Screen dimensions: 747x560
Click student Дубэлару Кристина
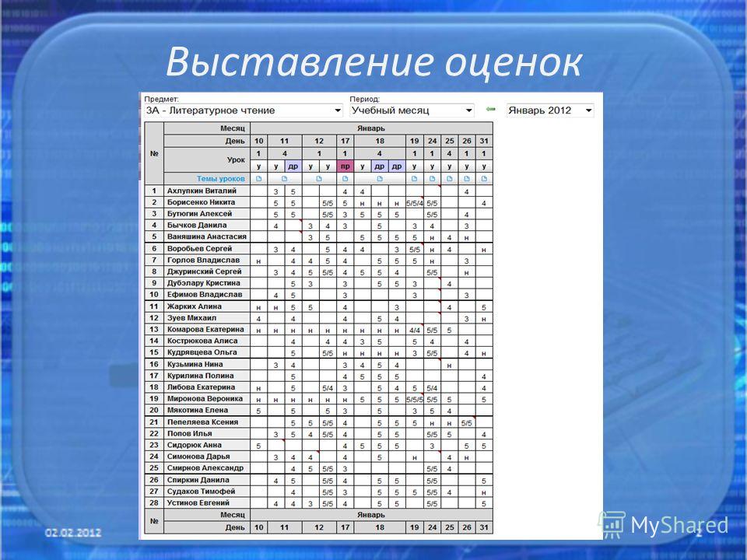click(203, 282)
